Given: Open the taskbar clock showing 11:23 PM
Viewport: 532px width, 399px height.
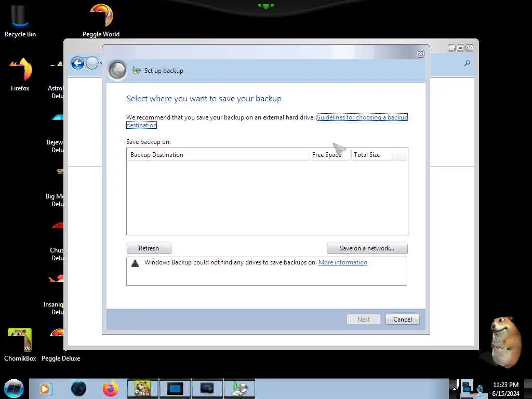Looking at the screenshot, I should pos(506,389).
